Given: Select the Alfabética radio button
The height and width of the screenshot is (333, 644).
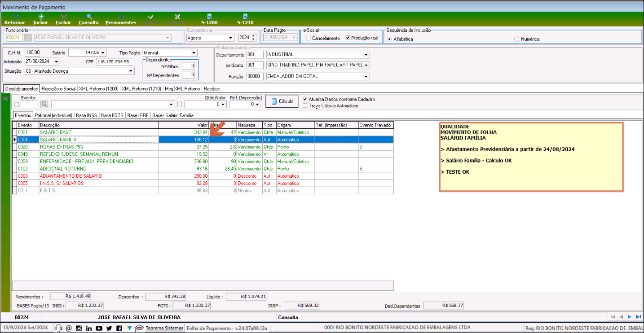Looking at the screenshot, I should coord(389,39).
